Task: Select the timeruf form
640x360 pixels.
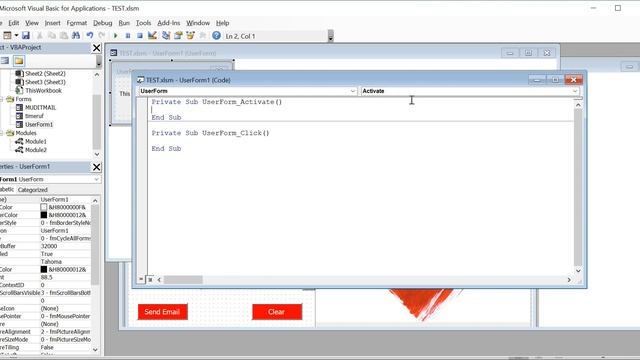Action: pyautogui.click(x=34, y=116)
